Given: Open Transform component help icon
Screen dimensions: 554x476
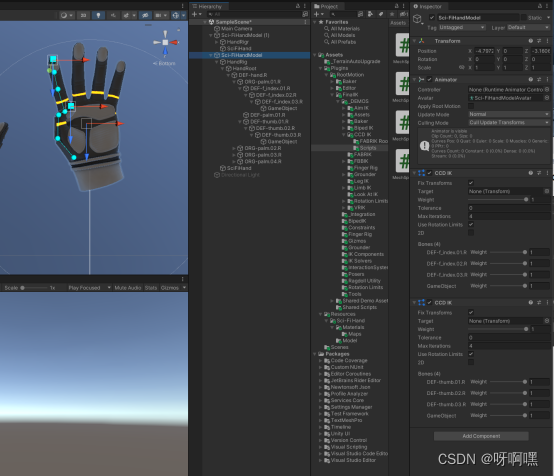Looking at the screenshot, I should (531, 41).
